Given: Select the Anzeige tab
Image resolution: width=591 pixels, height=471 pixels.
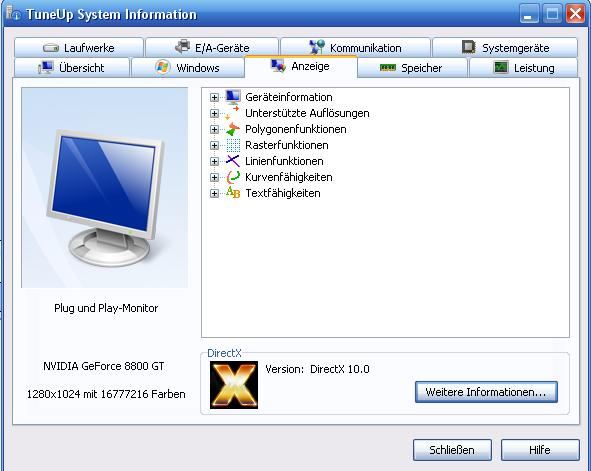Looking at the screenshot, I should click(301, 67).
